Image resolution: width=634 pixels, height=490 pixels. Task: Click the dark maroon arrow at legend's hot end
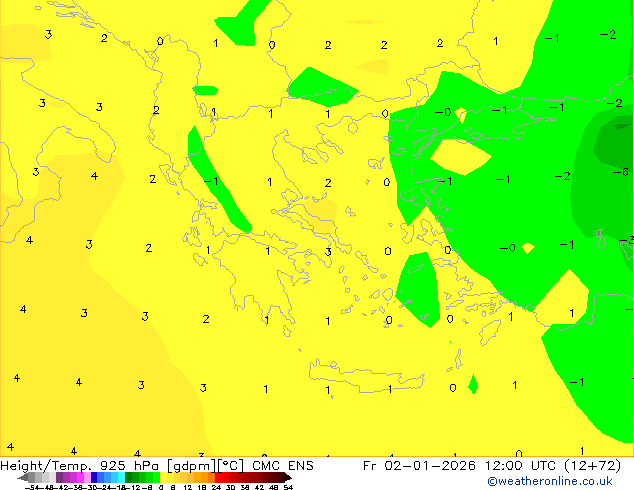click(287, 477)
